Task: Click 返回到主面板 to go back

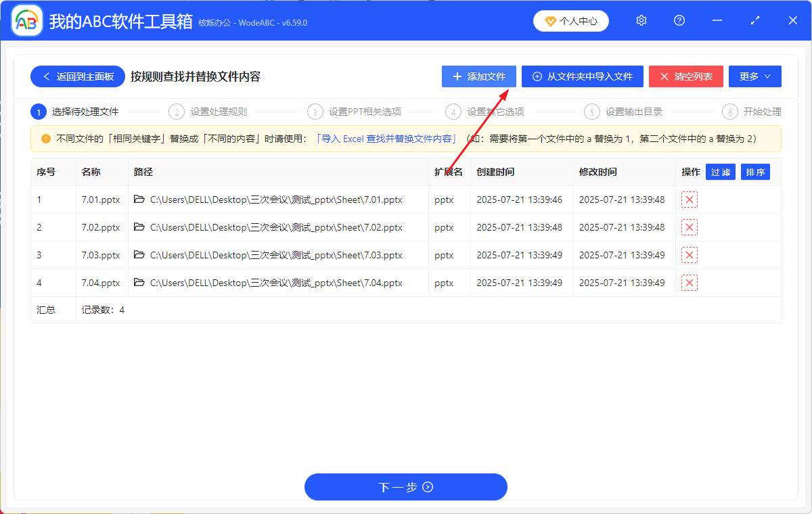Action: pyautogui.click(x=77, y=76)
